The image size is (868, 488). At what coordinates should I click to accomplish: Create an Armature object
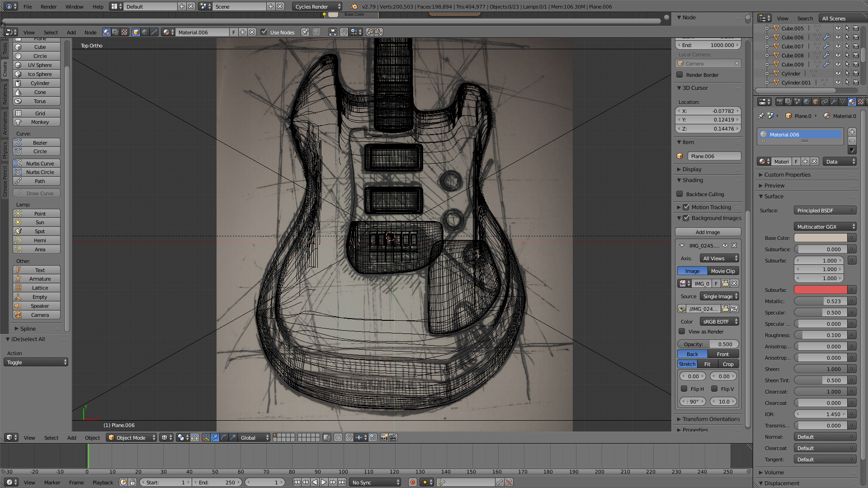[x=39, y=279]
